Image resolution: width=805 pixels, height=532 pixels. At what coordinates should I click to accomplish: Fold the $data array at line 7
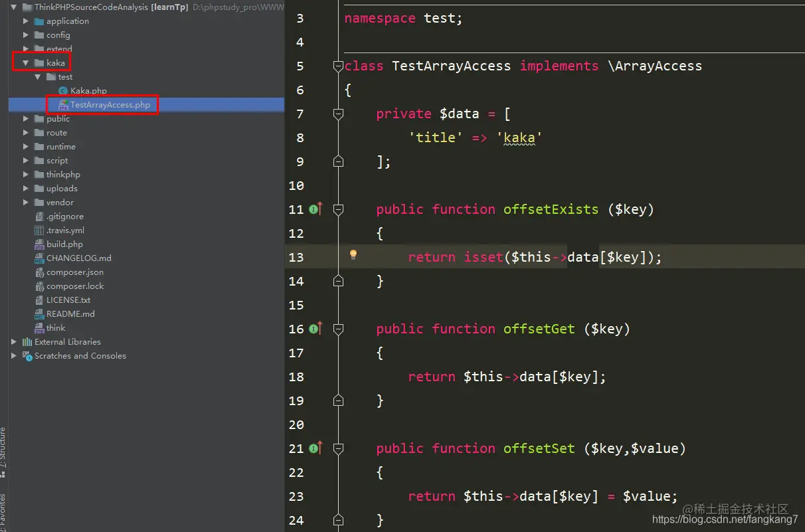(x=338, y=114)
